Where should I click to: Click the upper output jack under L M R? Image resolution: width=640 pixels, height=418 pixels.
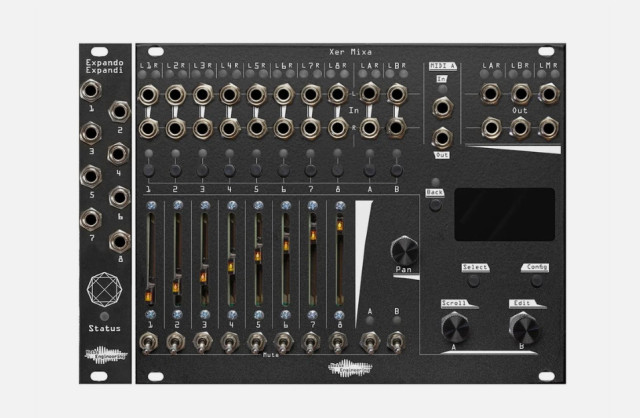tap(549, 94)
